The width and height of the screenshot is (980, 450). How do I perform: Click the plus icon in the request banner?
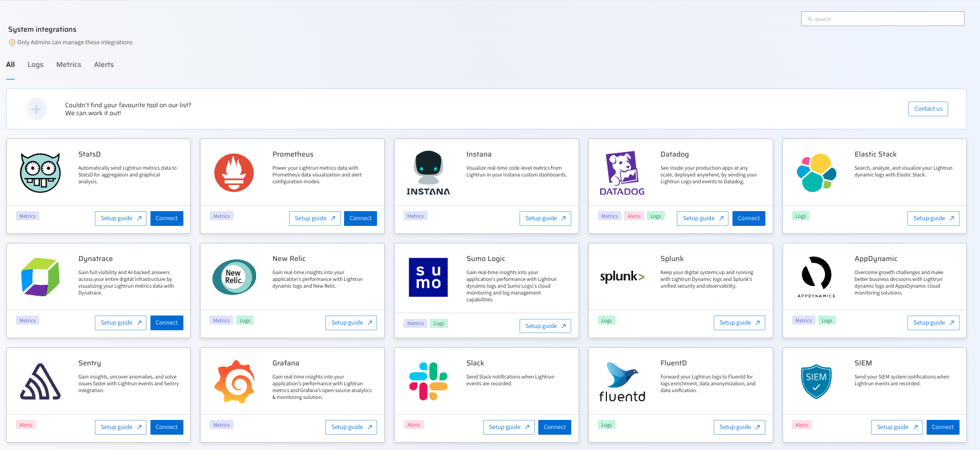(36, 109)
